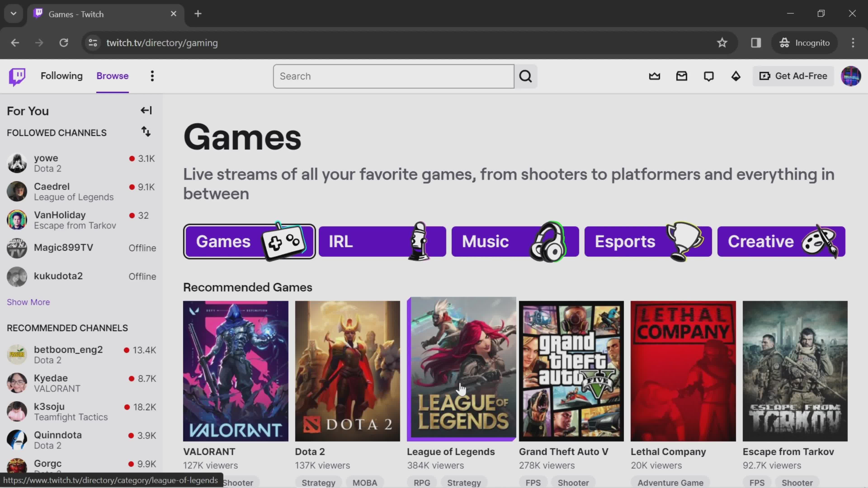Image resolution: width=868 pixels, height=488 pixels.
Task: Open VanHoliday's channel in sidebar
Action: 81,220
